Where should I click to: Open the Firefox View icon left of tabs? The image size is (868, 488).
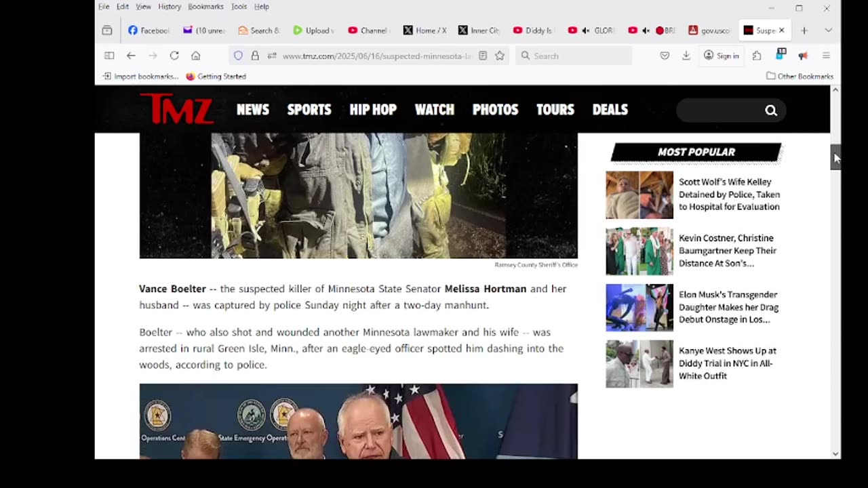point(107,30)
